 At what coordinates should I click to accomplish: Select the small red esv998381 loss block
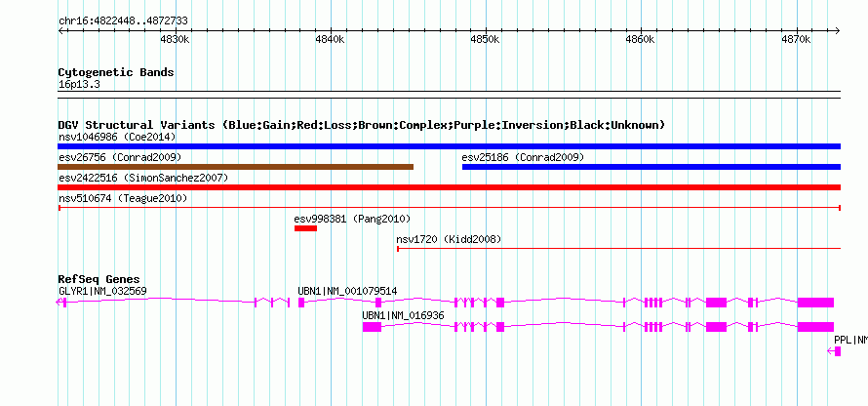(x=305, y=228)
